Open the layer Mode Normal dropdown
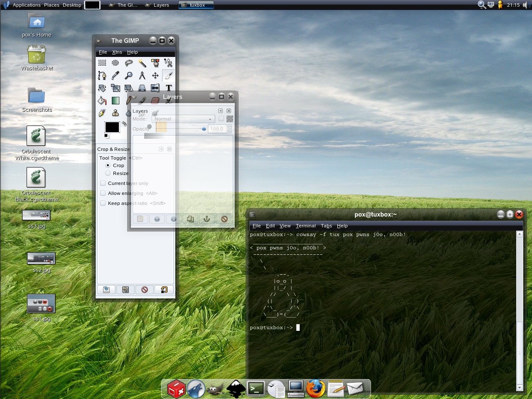The height and width of the screenshot is (399, 532). point(183,119)
